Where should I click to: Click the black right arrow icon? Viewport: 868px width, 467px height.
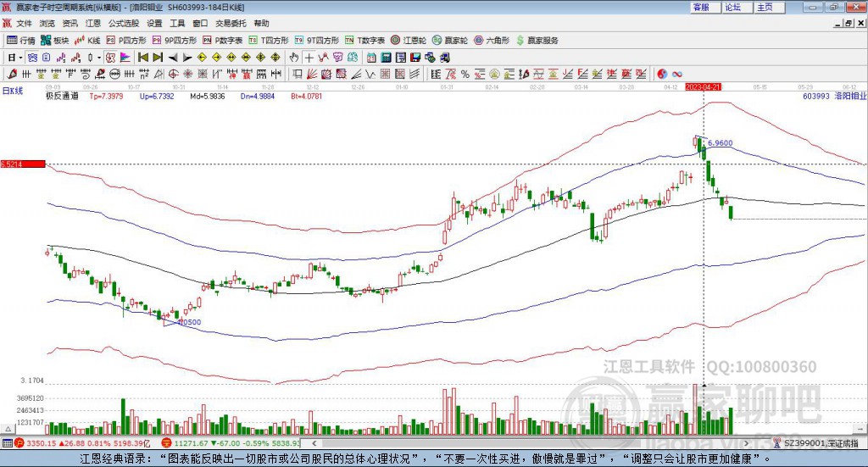click(x=187, y=58)
